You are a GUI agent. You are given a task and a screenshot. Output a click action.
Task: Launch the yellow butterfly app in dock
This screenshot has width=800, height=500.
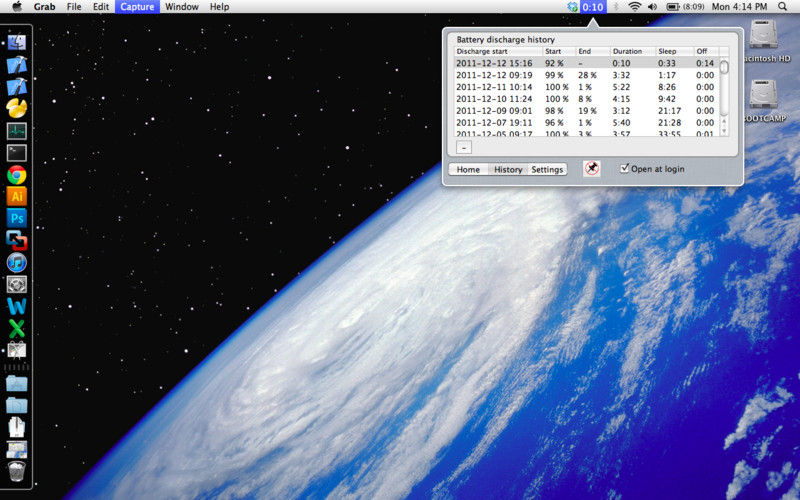pos(17,108)
